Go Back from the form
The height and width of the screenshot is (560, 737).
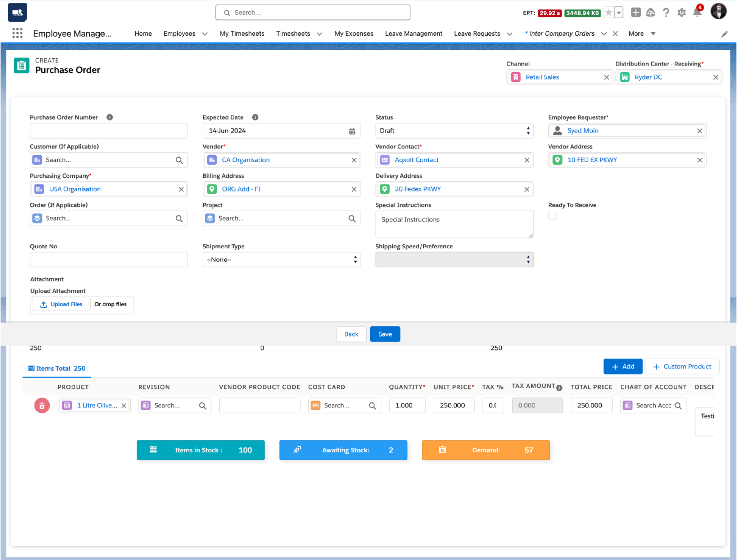tap(351, 334)
